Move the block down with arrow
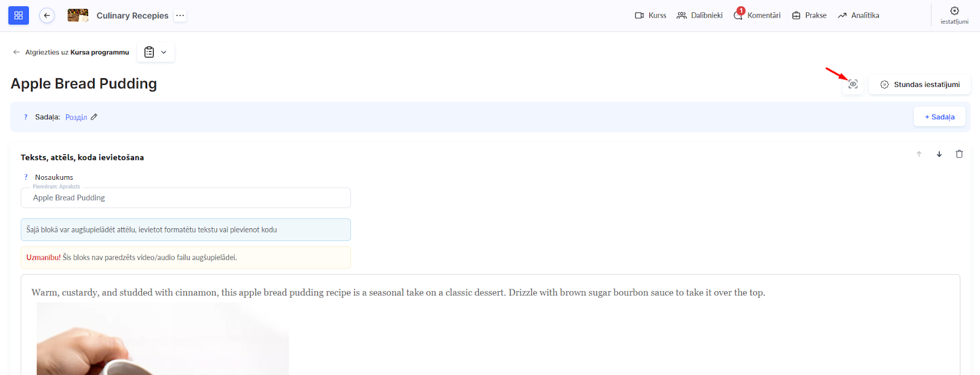The width and height of the screenshot is (980, 375). 939,154
